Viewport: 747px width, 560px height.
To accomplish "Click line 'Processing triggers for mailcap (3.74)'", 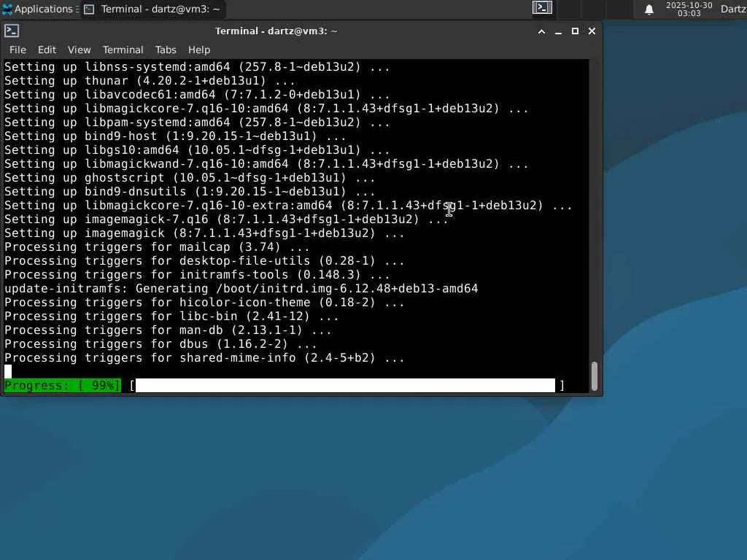I will click(x=157, y=247).
